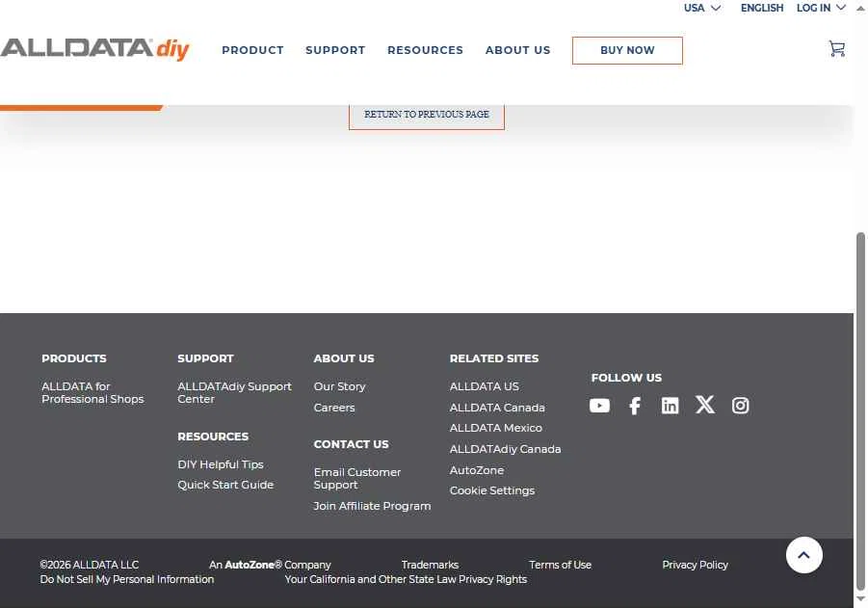This screenshot has width=868, height=608.
Task: Open the Privacy Policy link
Action: pyautogui.click(x=695, y=565)
